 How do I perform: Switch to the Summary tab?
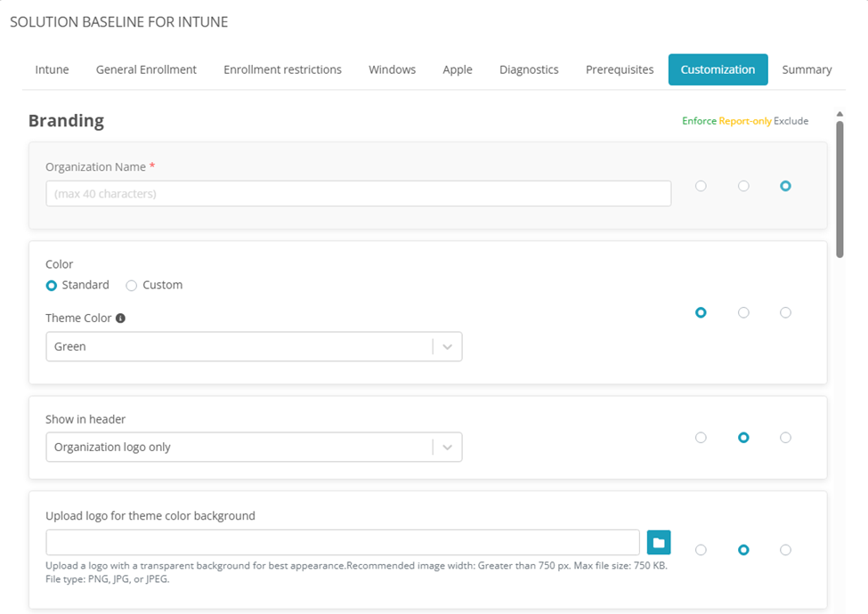coord(807,69)
